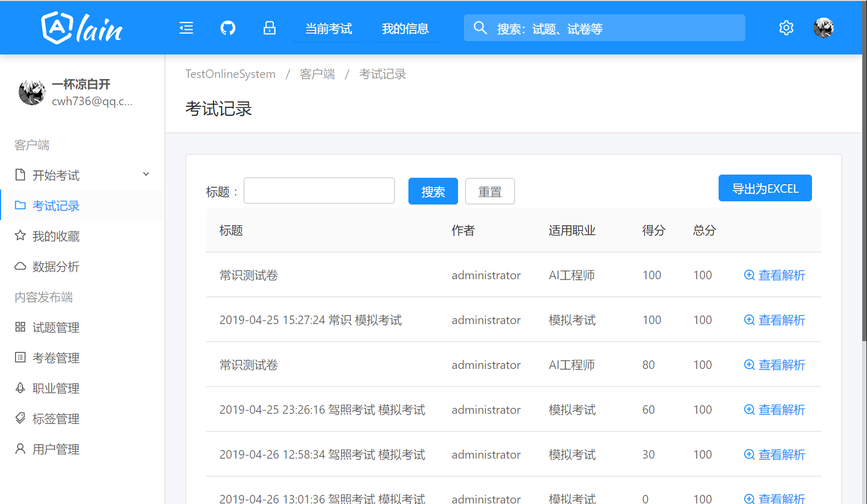Click title 2019-04-26 12:58:34 驾照考试 模拟考试
The image size is (867, 504).
[x=322, y=454]
